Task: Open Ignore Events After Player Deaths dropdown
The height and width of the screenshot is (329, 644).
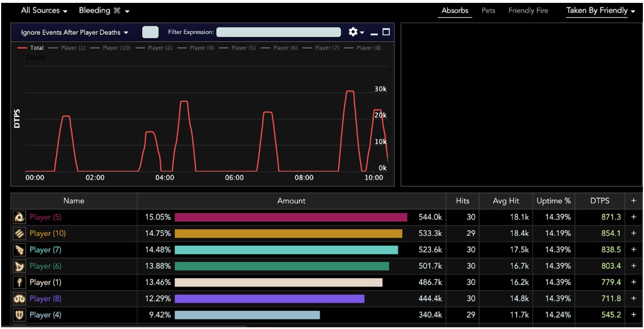Action: pos(74,33)
